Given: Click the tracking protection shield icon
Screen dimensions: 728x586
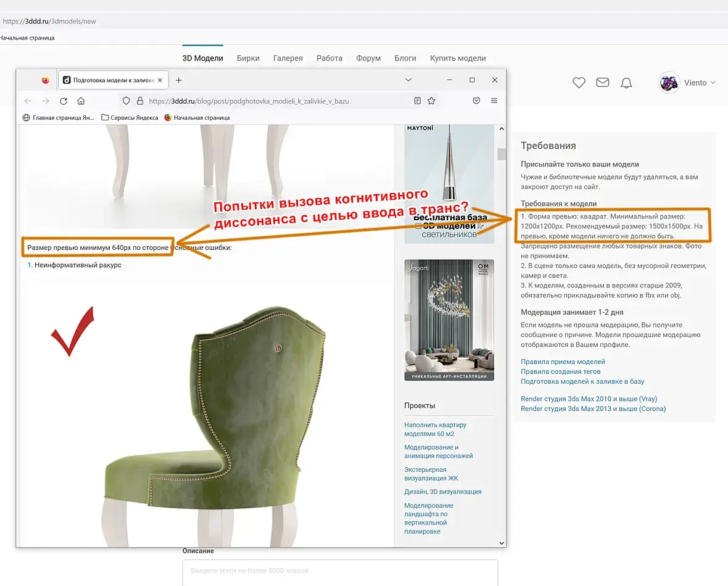Looking at the screenshot, I should pyautogui.click(x=126, y=101).
